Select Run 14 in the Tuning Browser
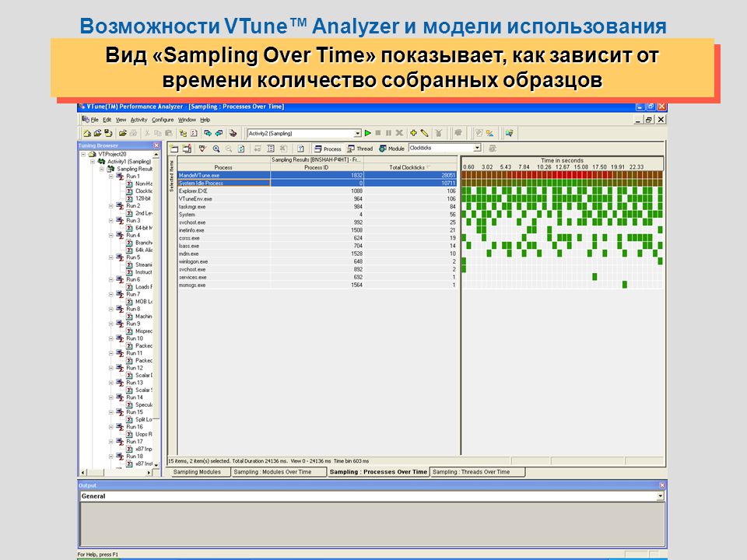Screen dimensions: 747x560 point(135,397)
